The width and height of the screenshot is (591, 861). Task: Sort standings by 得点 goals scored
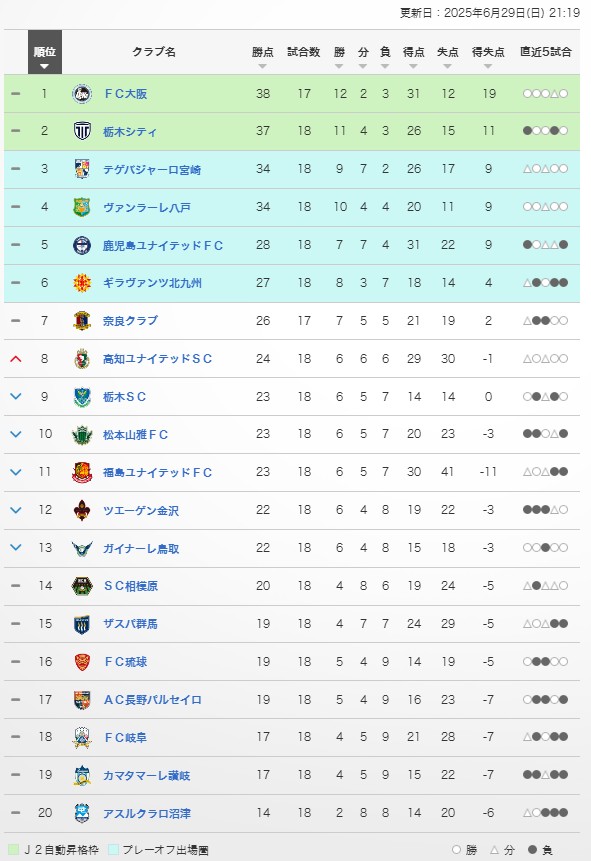tap(414, 56)
